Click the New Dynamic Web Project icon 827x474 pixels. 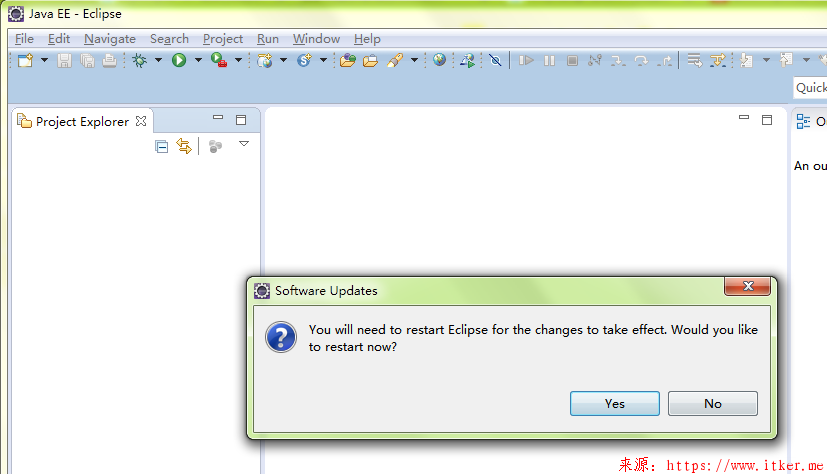point(265,61)
